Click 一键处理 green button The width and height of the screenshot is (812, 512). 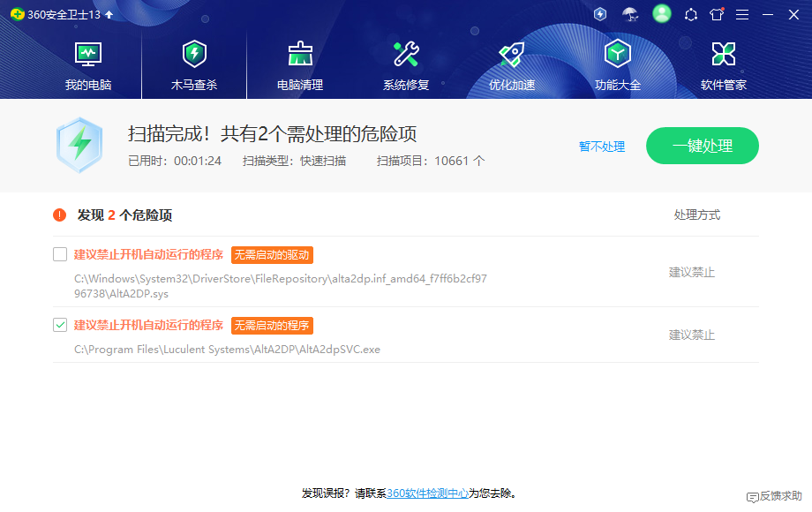pyautogui.click(x=703, y=146)
